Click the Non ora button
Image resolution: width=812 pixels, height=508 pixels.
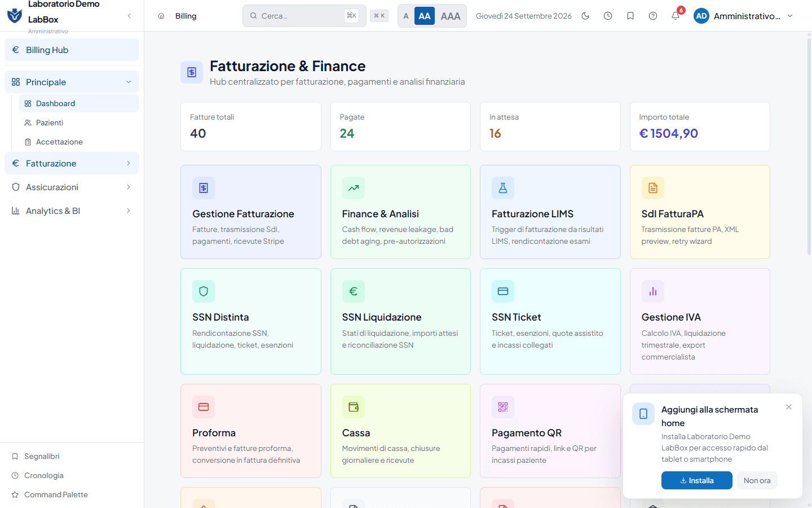tap(757, 480)
